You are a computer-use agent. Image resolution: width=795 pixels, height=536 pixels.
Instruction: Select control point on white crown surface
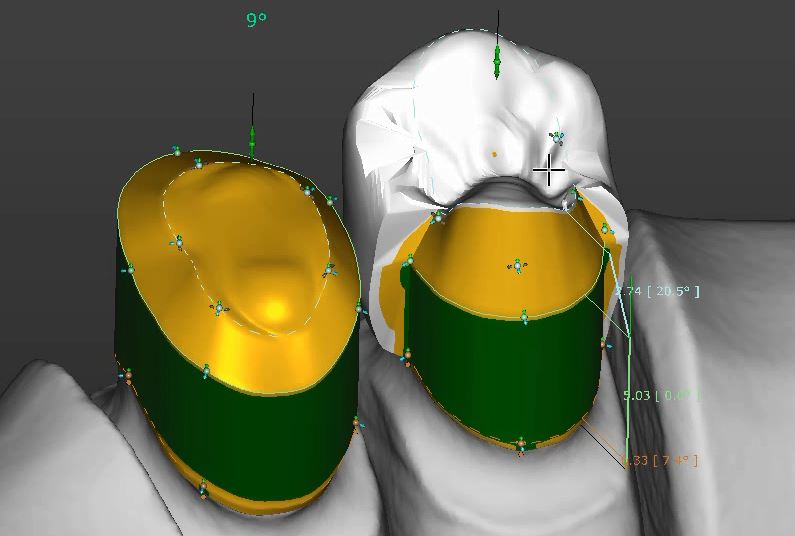point(557,138)
